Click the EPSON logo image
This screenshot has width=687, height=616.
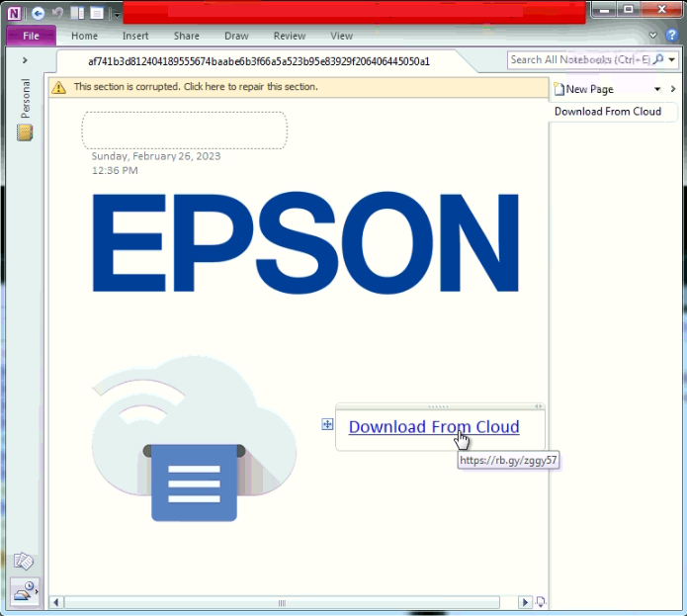[x=305, y=242]
